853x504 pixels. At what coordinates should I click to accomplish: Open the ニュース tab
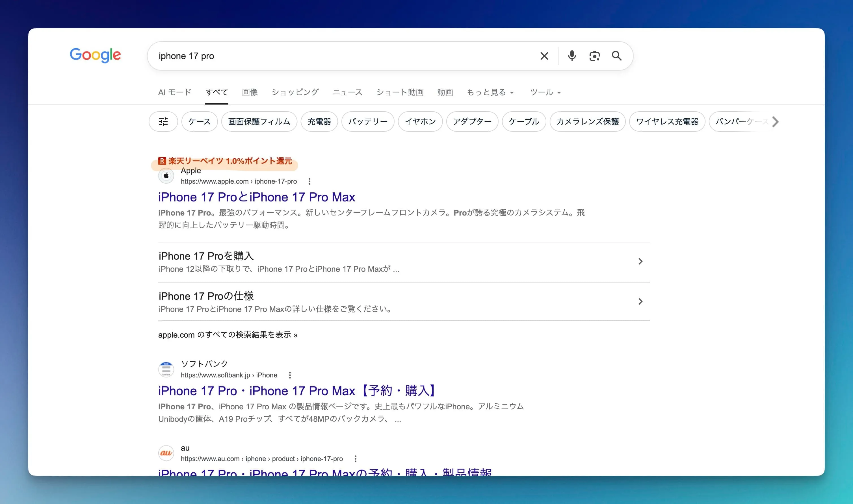[347, 92]
